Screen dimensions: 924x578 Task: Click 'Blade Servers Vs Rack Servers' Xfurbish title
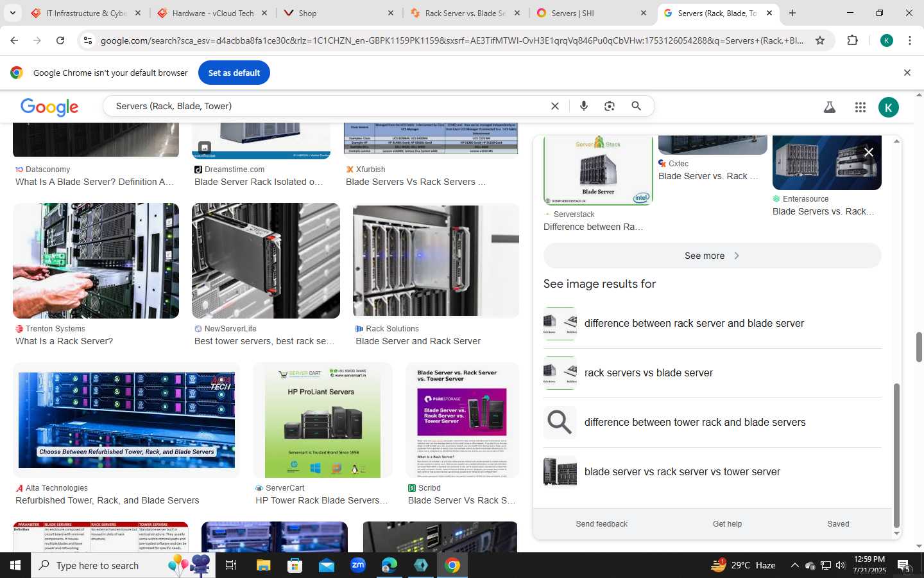point(416,182)
